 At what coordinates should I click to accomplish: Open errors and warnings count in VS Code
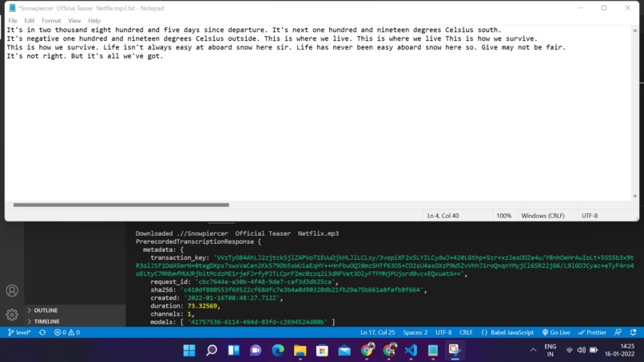point(67,332)
